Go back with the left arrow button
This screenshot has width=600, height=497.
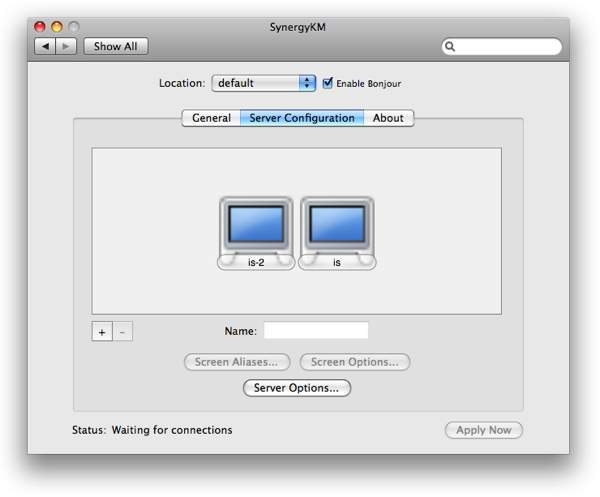pyautogui.click(x=45, y=46)
